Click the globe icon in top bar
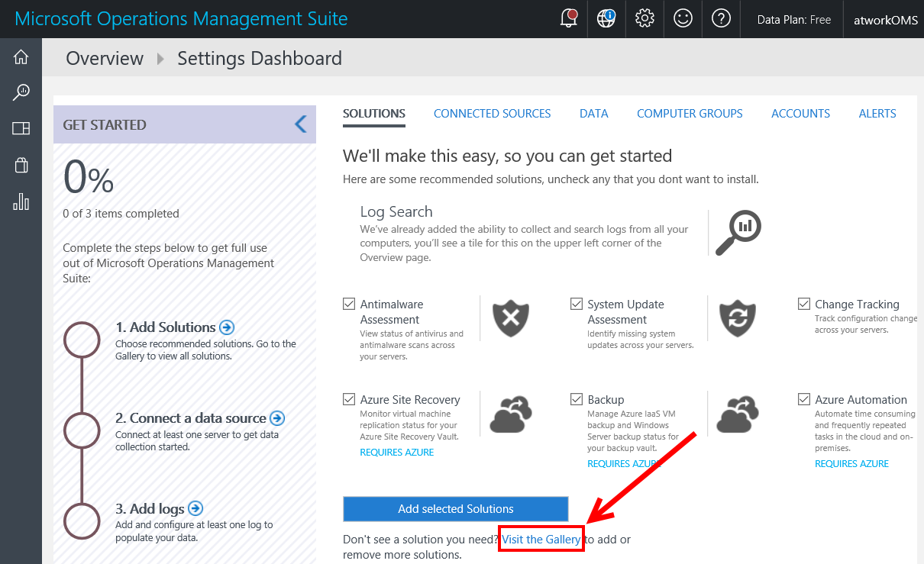Screen dimensions: 924x564 [606, 19]
